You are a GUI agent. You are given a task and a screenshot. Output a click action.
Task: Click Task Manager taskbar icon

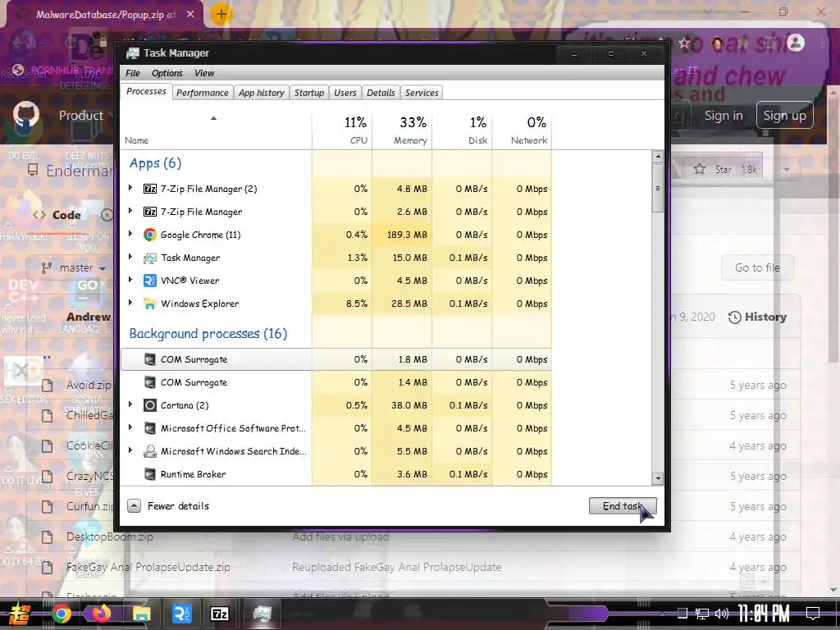[x=262, y=614]
